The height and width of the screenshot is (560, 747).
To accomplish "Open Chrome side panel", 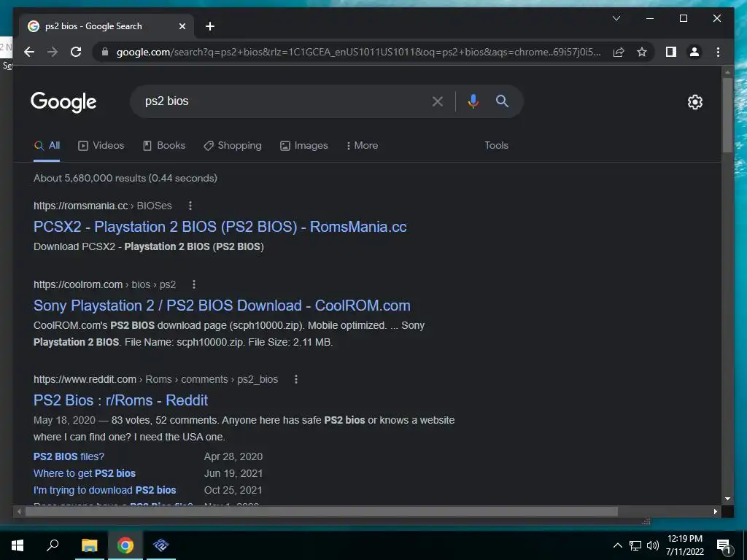I will 671,52.
